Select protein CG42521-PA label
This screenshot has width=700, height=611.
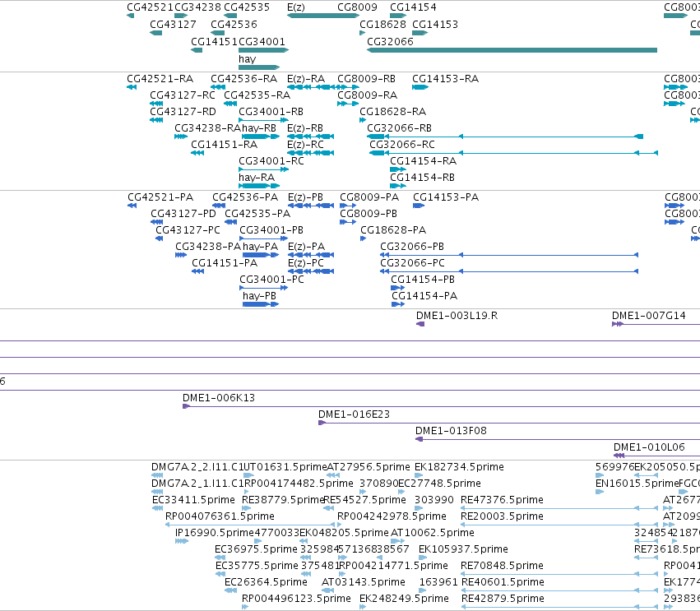(160, 197)
